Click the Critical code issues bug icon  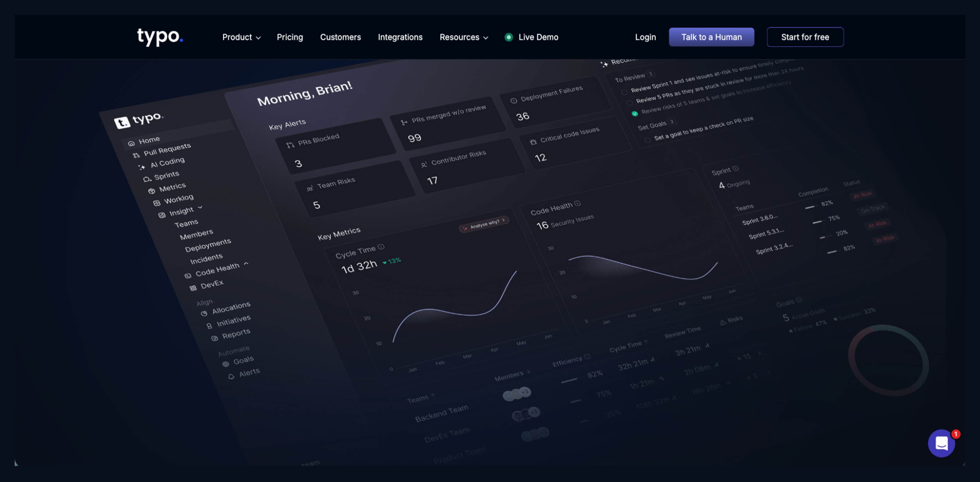tap(533, 142)
